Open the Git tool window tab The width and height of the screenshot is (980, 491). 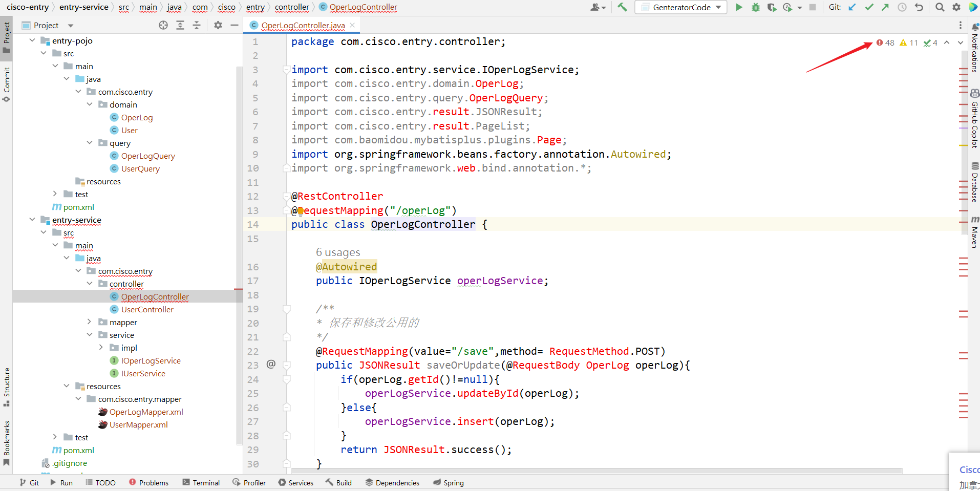(x=29, y=482)
